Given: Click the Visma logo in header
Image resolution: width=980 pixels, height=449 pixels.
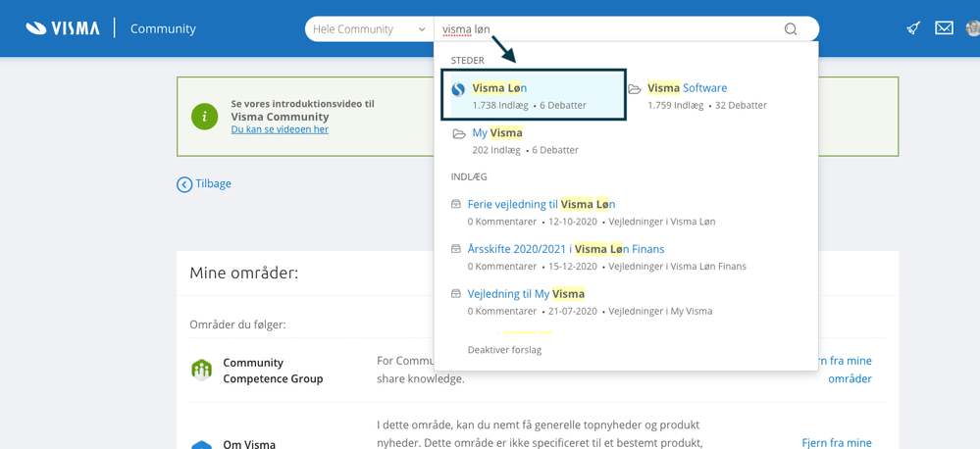Looking at the screenshot, I should click(x=63, y=28).
